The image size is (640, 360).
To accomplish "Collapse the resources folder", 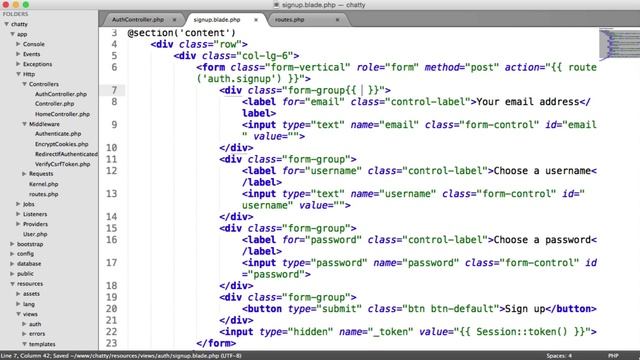I will [13, 284].
